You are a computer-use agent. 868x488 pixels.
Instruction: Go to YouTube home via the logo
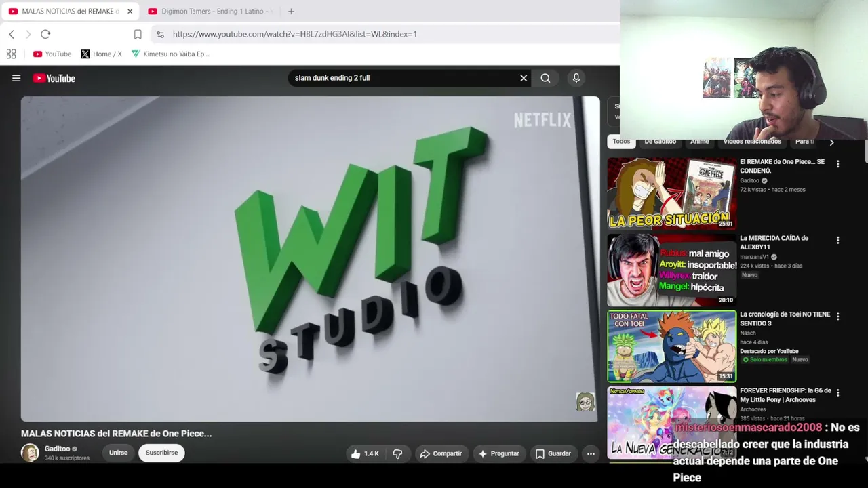click(x=54, y=78)
